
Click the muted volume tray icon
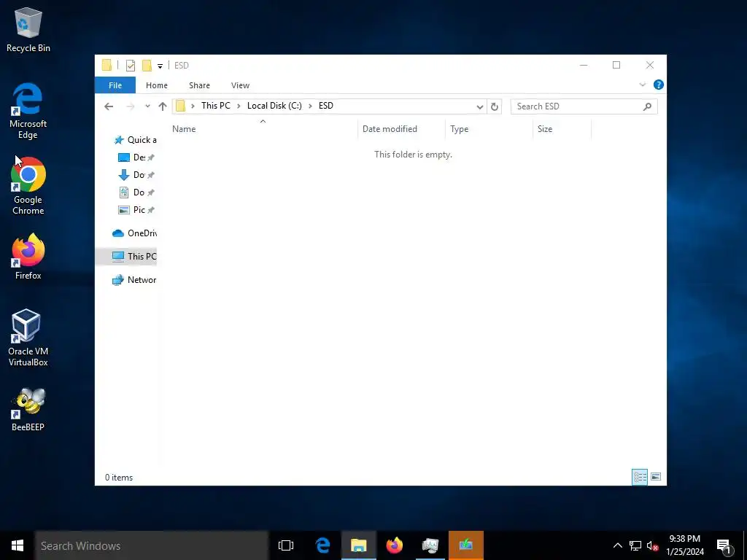pos(653,545)
